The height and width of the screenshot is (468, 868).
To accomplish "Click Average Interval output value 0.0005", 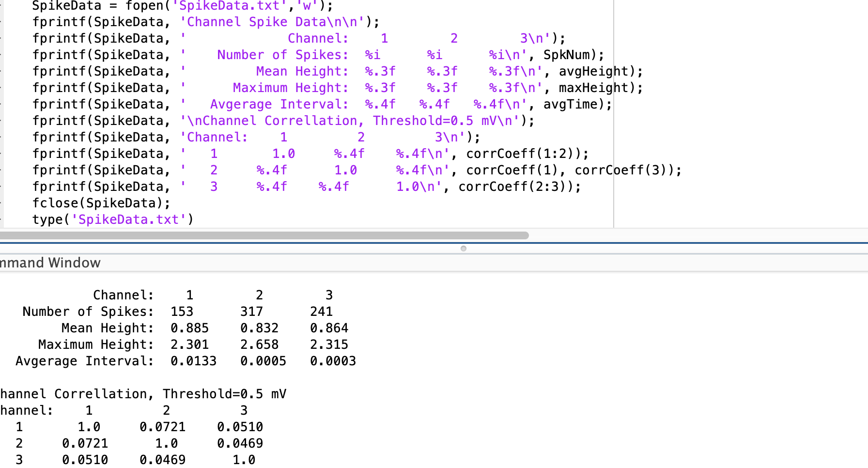I will pos(263,361).
